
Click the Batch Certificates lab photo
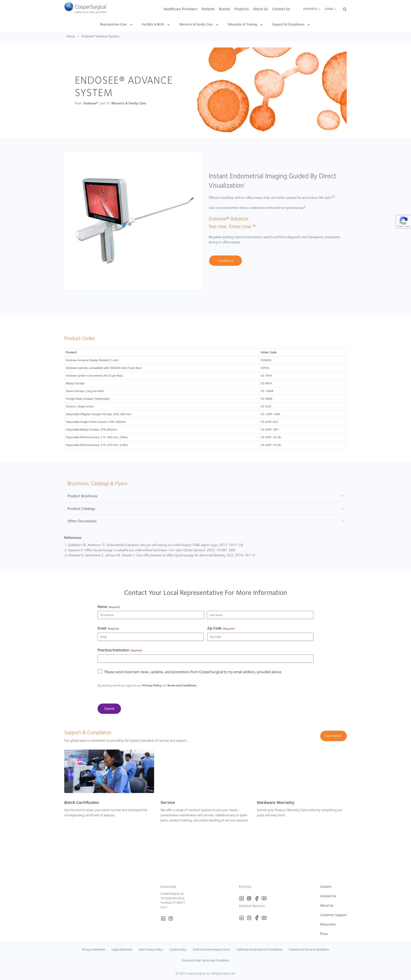109,771
